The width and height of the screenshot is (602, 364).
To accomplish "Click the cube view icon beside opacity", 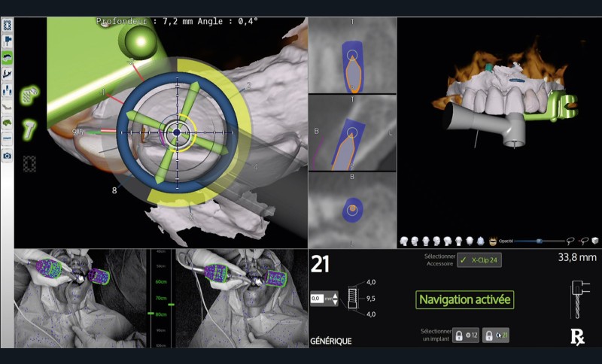I will 595,241.
